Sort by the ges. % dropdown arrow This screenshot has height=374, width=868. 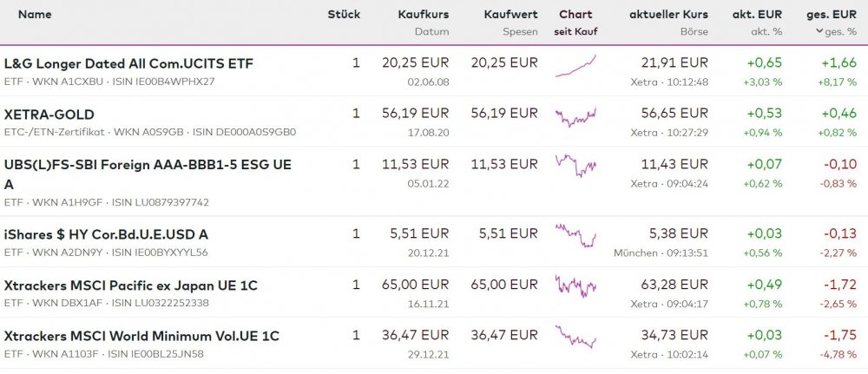tap(819, 31)
